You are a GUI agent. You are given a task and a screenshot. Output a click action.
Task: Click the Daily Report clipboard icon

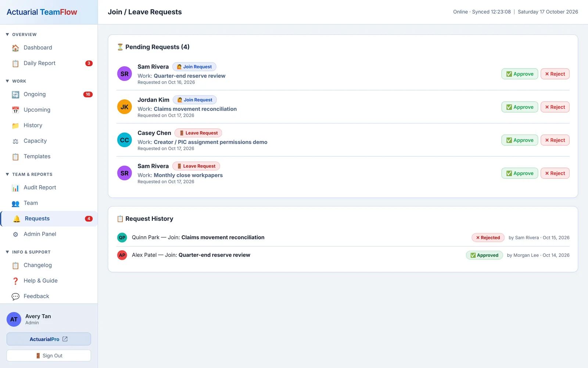(x=15, y=63)
